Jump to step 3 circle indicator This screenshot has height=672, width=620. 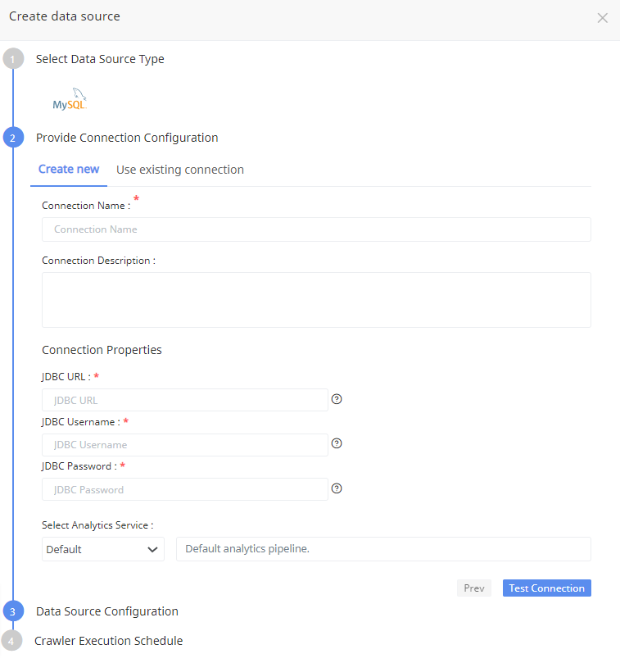click(x=13, y=611)
